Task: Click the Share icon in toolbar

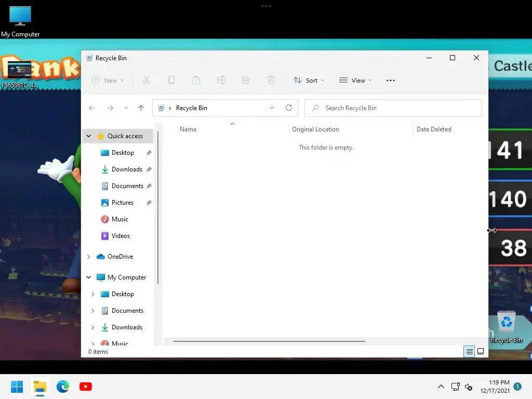Action: (x=246, y=81)
